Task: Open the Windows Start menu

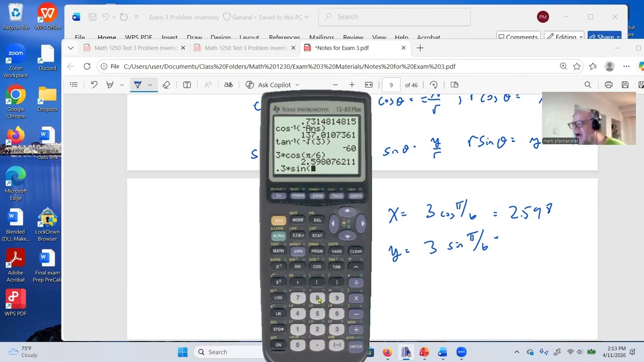Action: point(183,352)
